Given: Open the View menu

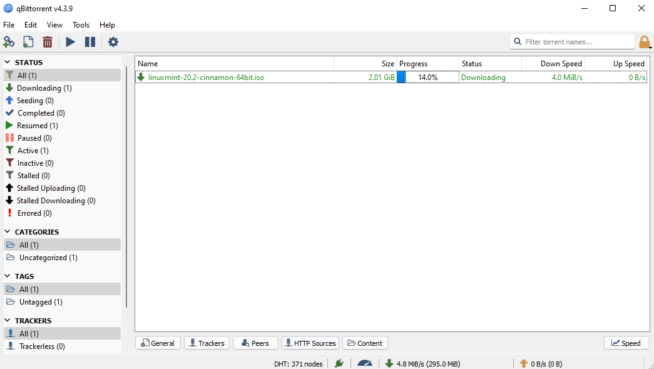Looking at the screenshot, I should (55, 25).
